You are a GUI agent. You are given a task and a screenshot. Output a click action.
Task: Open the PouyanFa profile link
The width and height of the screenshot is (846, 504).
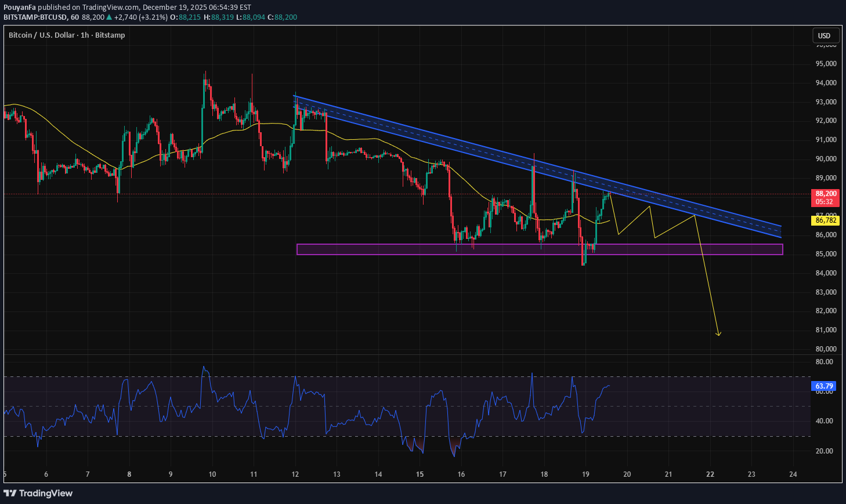point(20,6)
